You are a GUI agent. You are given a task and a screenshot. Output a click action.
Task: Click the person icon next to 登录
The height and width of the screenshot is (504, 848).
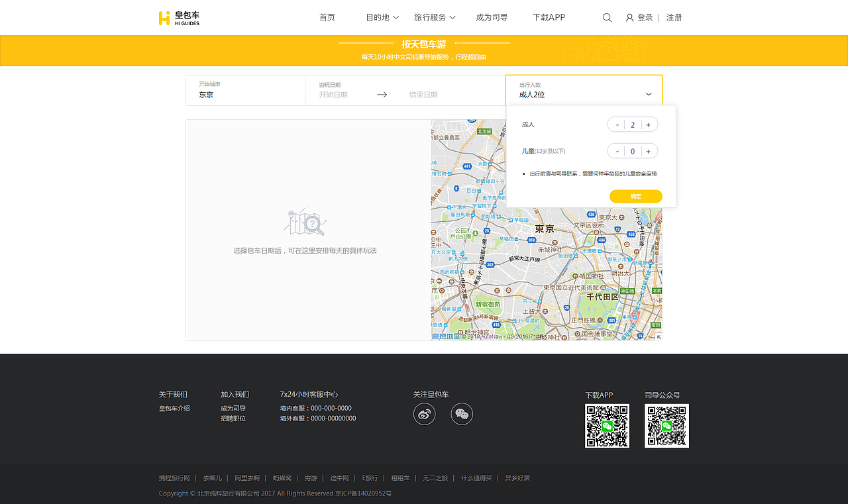[628, 17]
